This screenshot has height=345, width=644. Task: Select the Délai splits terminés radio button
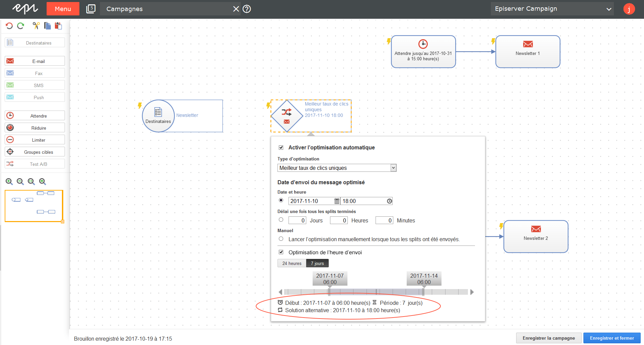coord(281,220)
